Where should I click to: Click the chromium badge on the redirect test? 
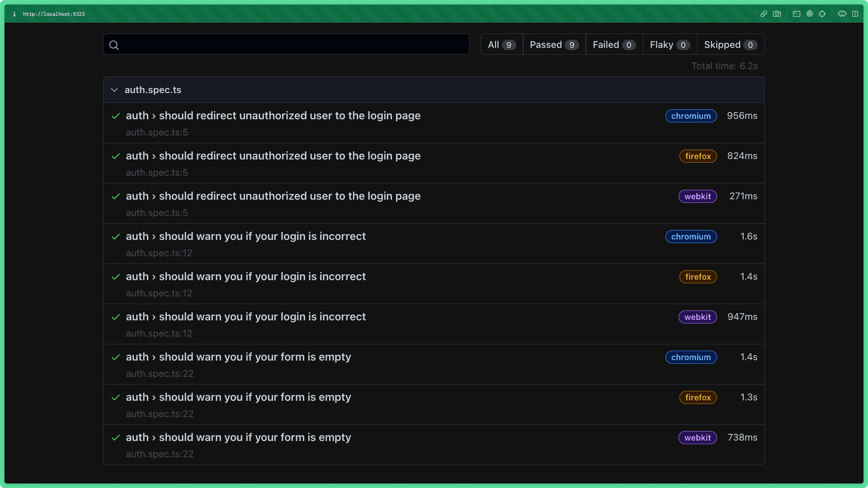(x=690, y=116)
